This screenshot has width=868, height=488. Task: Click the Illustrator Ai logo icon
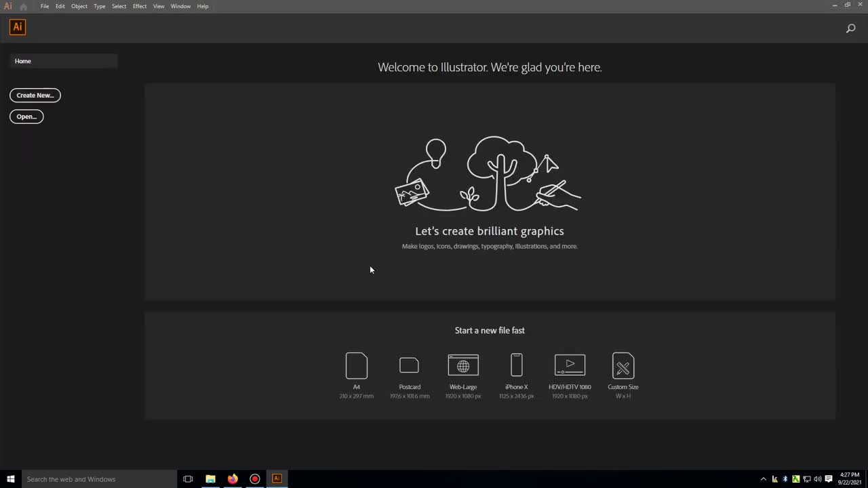pos(18,27)
